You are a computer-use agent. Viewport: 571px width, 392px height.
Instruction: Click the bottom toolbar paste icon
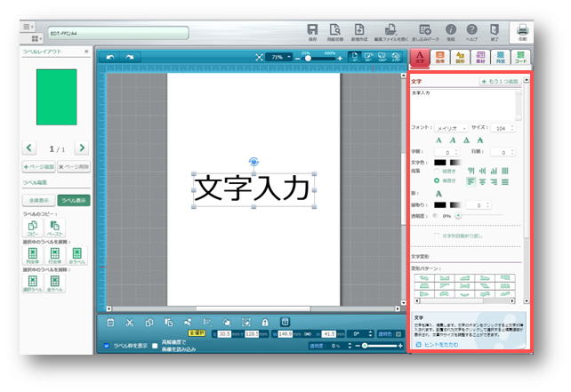tap(168, 323)
